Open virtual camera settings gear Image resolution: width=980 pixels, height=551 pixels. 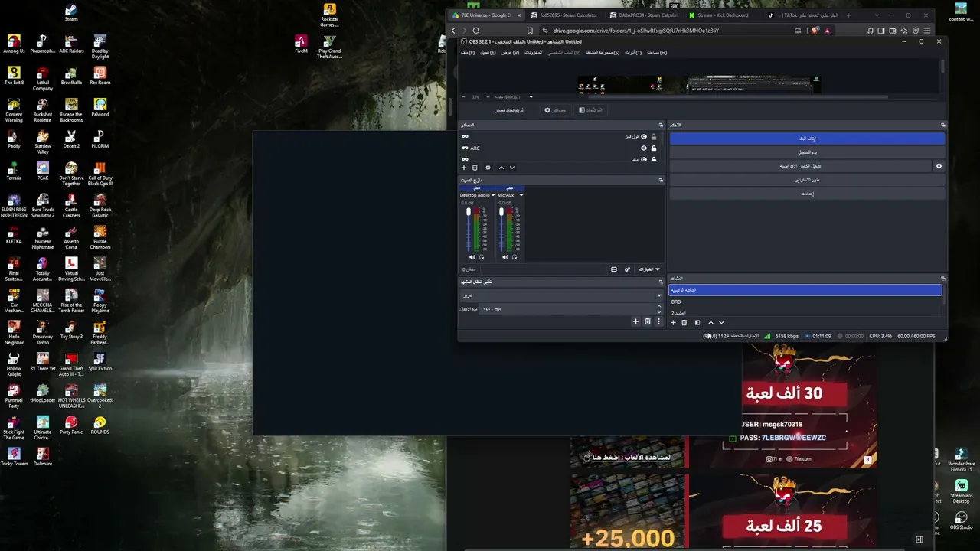(939, 166)
